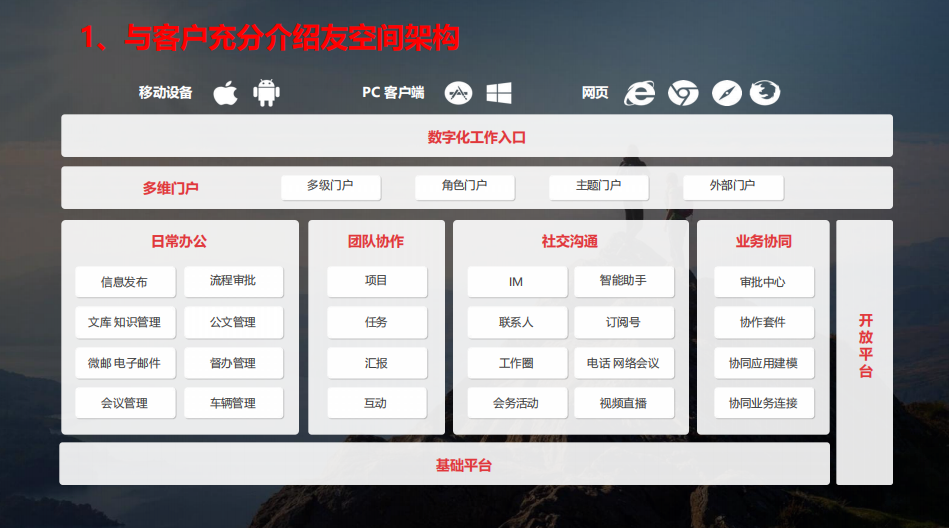The image size is (949, 528).
Task: Open the 多级门户 box
Action: [x=330, y=186]
